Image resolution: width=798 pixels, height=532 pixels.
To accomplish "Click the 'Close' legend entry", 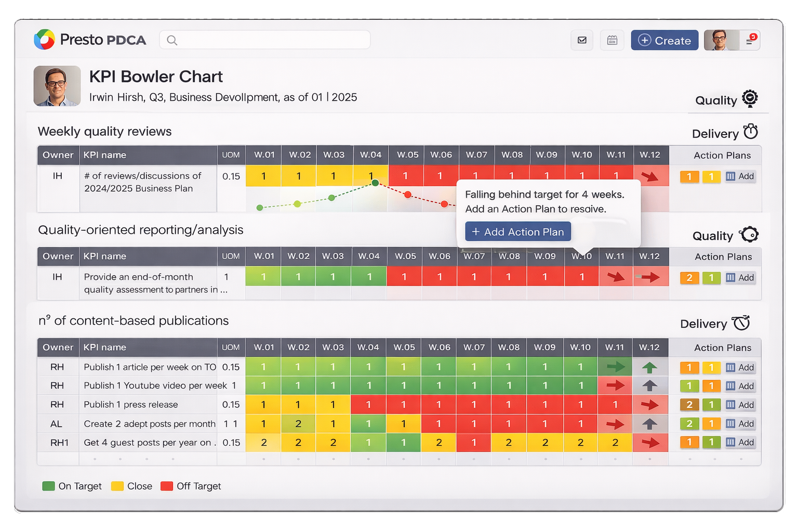I will click(132, 486).
